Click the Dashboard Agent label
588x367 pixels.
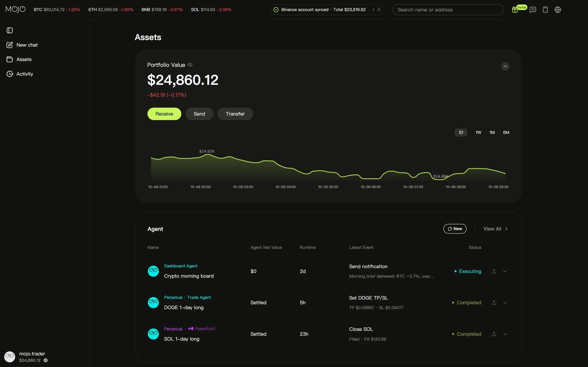coord(181,266)
